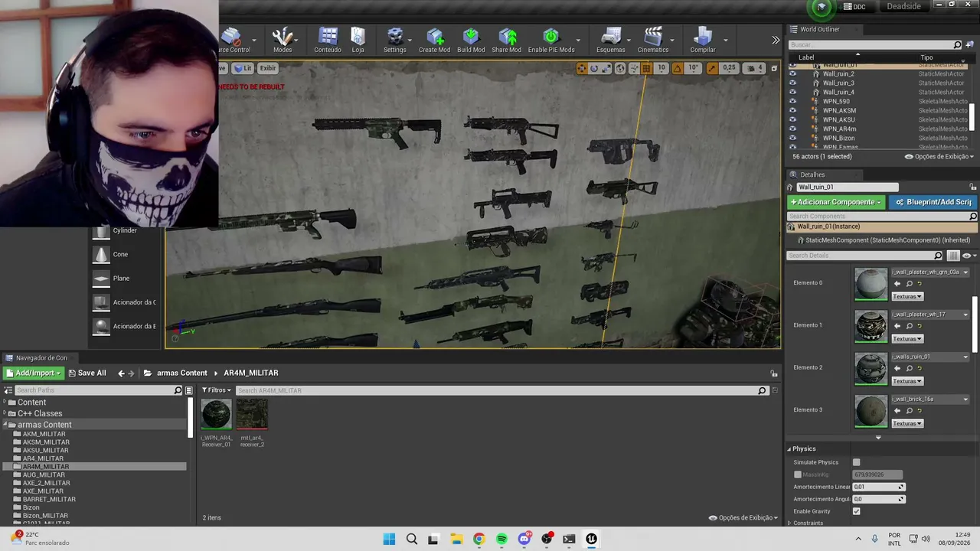The image size is (980, 551).
Task: Select the Lit view mode menu
Action: coord(243,68)
